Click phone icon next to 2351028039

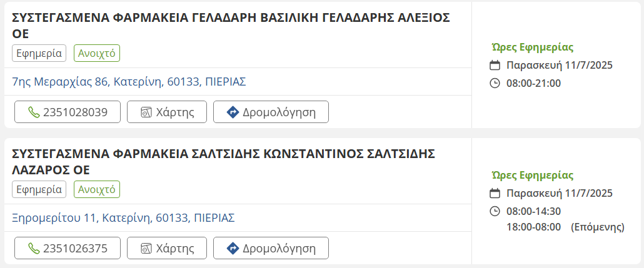coord(34,112)
